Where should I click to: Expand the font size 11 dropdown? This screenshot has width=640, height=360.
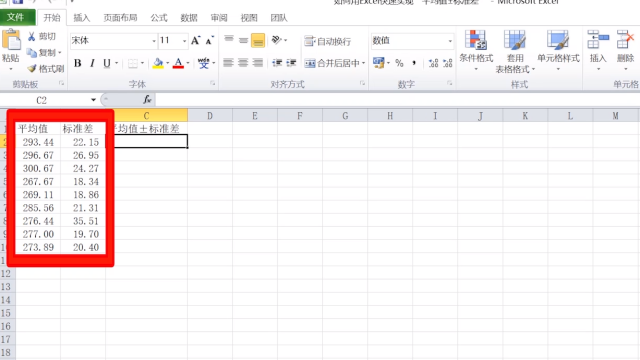(x=184, y=41)
